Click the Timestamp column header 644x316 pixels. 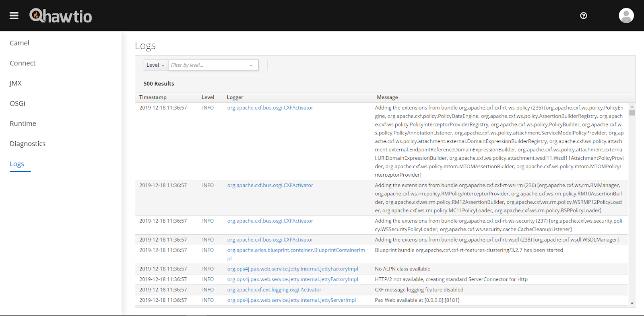(153, 97)
